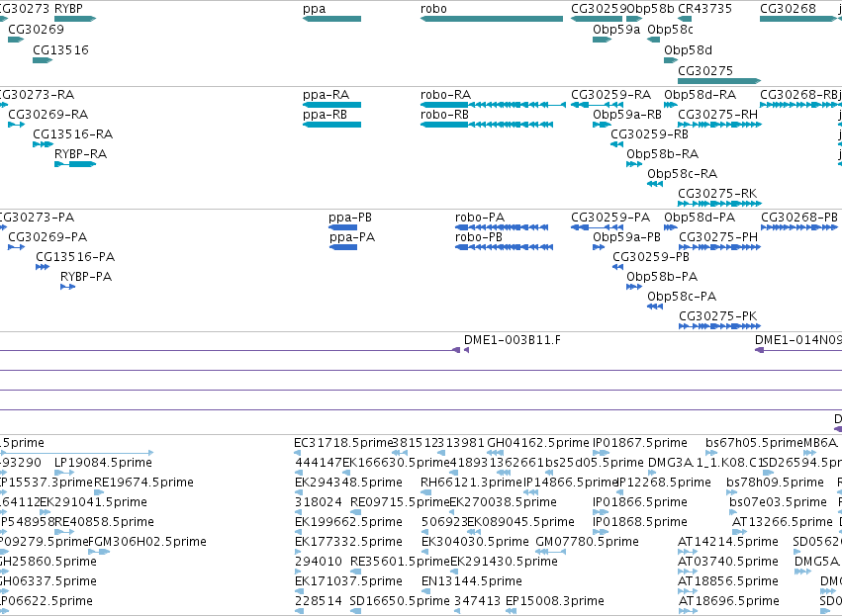Screen dimensions: 842x616
Task: Select the Obp58c-RA transcript arrows
Action: [655, 184]
